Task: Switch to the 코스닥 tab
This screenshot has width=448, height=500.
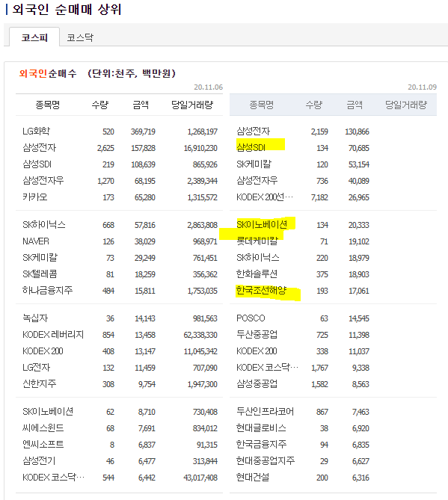Action: point(80,37)
